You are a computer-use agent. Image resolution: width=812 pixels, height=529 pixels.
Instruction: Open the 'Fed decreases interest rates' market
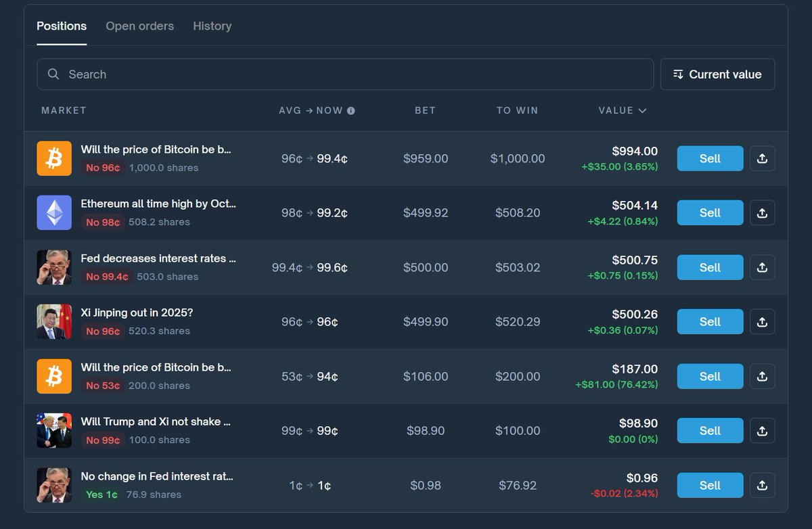[x=158, y=258]
